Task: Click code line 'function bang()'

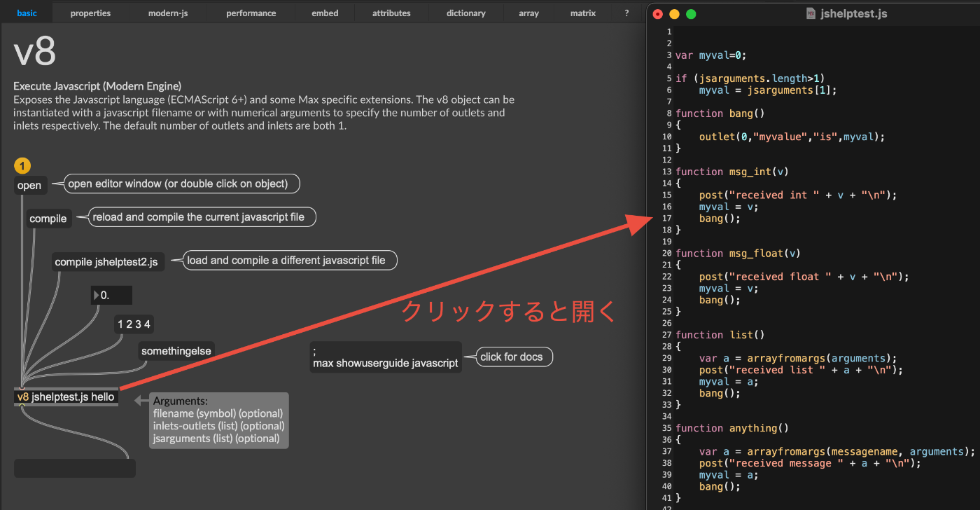Action: (719, 113)
